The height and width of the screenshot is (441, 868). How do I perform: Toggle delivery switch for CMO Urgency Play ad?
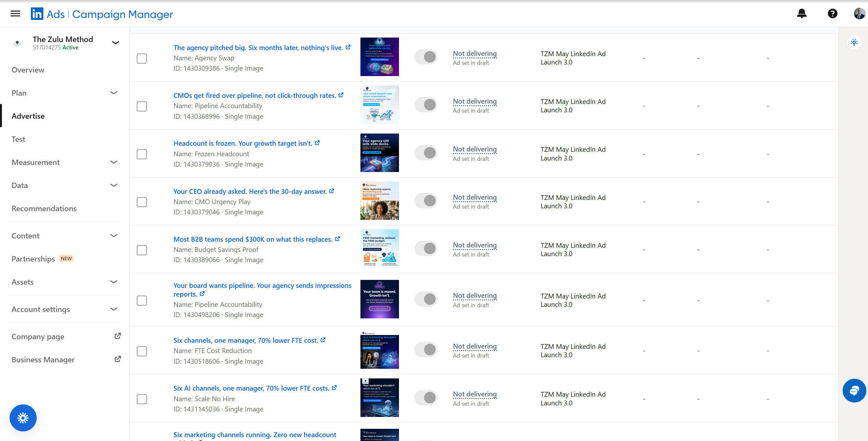(426, 200)
